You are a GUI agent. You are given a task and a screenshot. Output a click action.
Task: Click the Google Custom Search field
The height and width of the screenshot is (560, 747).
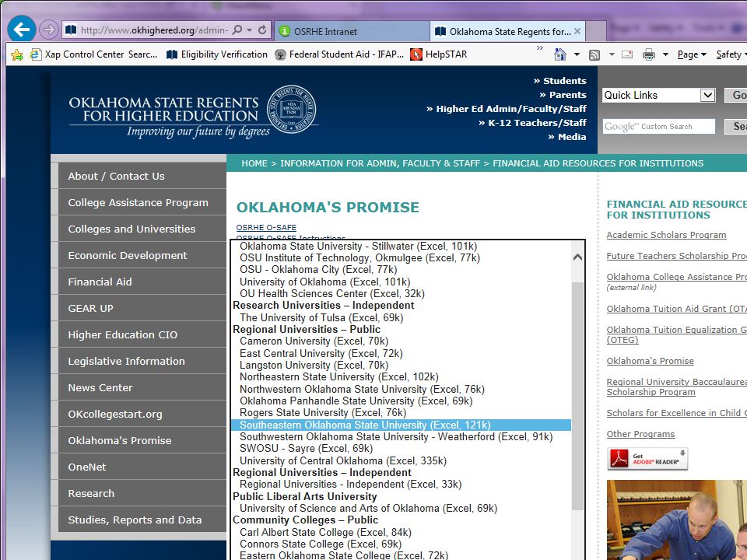(659, 127)
